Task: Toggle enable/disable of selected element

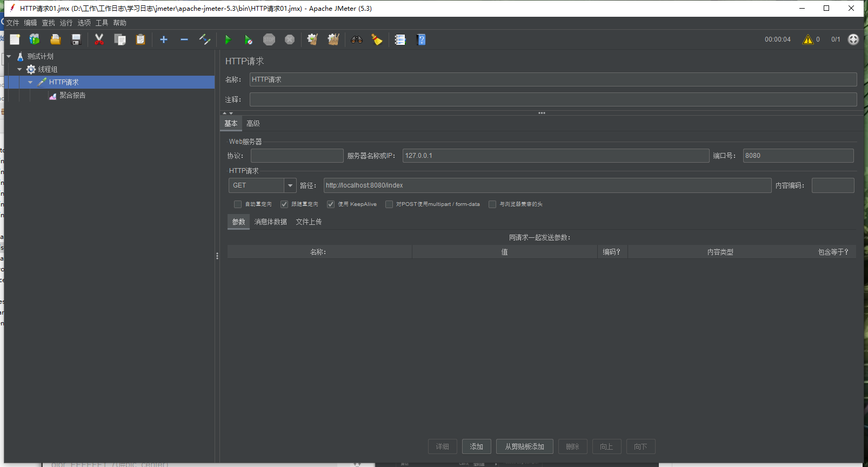Action: tap(205, 39)
